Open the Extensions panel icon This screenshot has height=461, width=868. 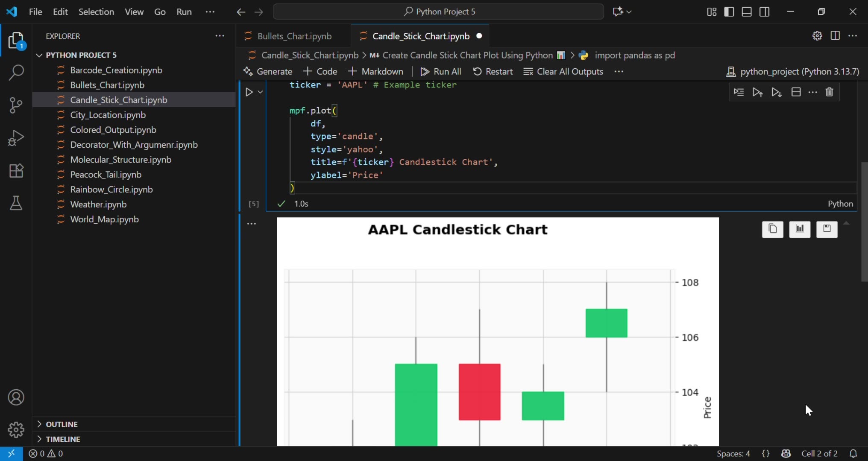[x=16, y=171]
